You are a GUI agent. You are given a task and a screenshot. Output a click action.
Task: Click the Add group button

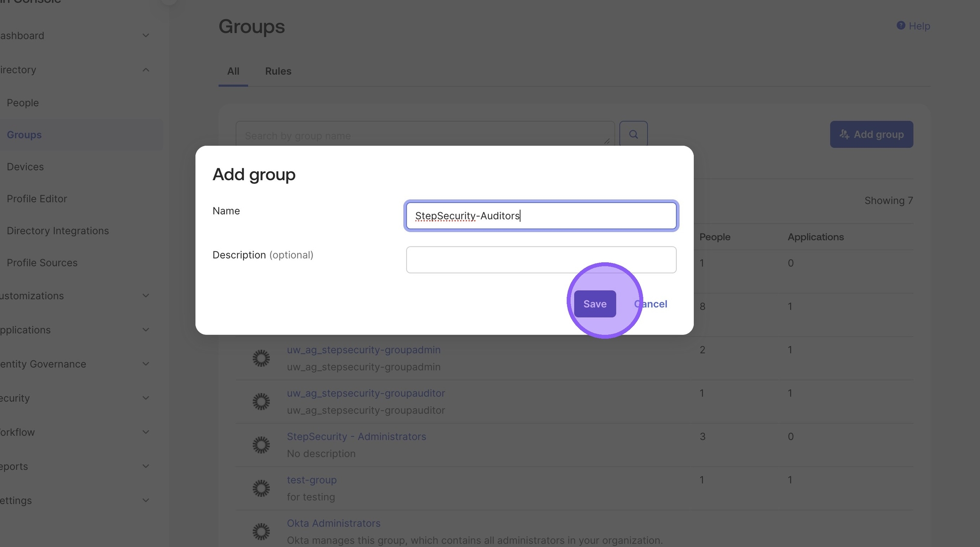(871, 134)
